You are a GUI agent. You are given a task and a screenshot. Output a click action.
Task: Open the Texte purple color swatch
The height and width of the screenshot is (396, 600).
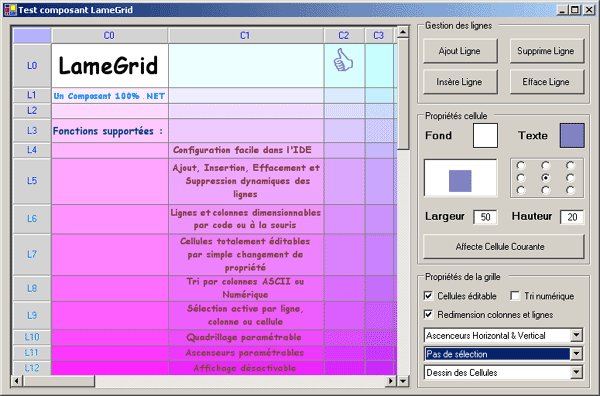click(x=572, y=135)
